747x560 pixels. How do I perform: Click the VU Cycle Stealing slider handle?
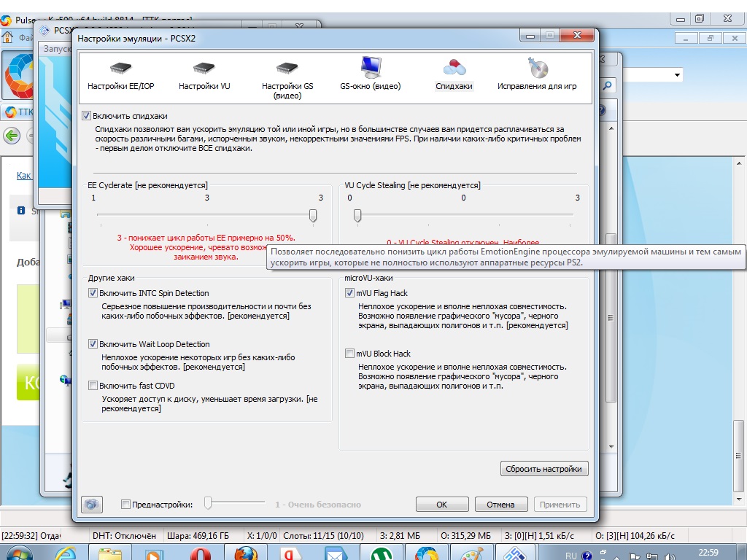coord(357,215)
